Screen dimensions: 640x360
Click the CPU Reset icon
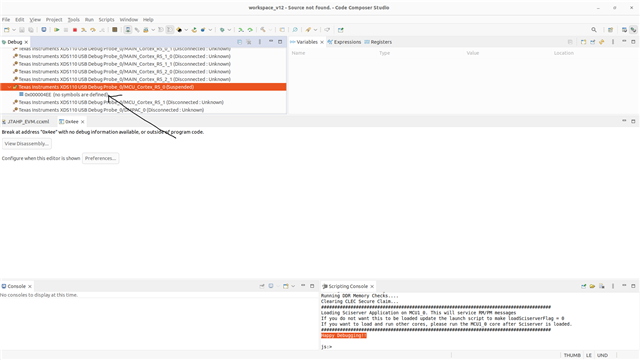[x=179, y=30]
